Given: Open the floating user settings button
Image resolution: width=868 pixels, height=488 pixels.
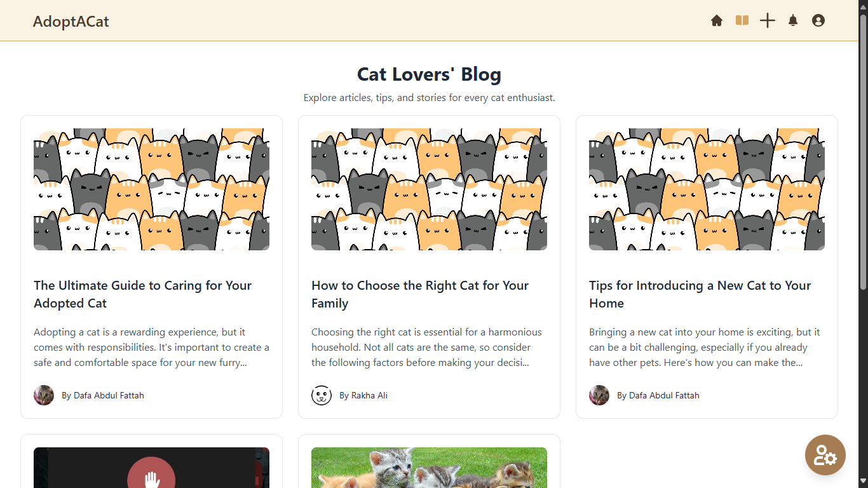Looking at the screenshot, I should 825,455.
